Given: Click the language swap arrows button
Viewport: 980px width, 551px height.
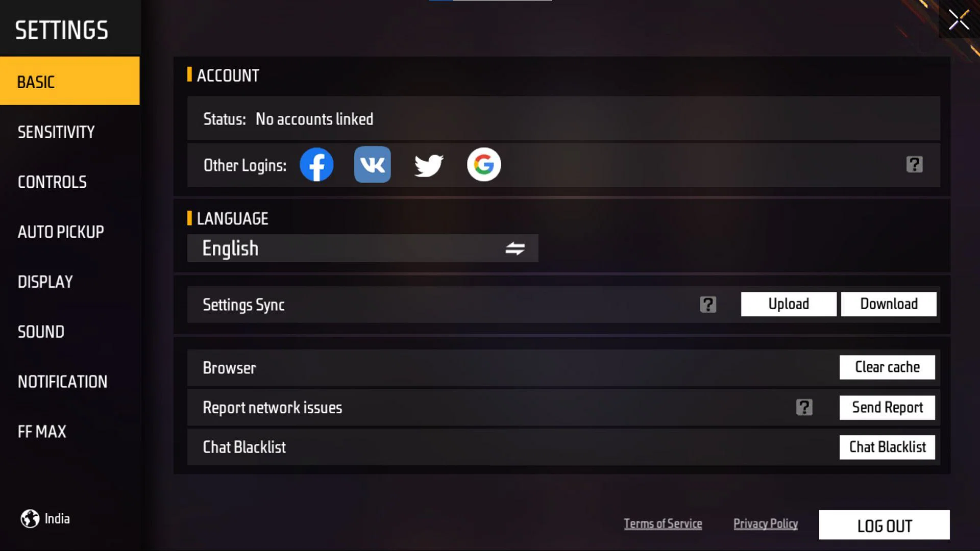Looking at the screenshot, I should tap(514, 247).
